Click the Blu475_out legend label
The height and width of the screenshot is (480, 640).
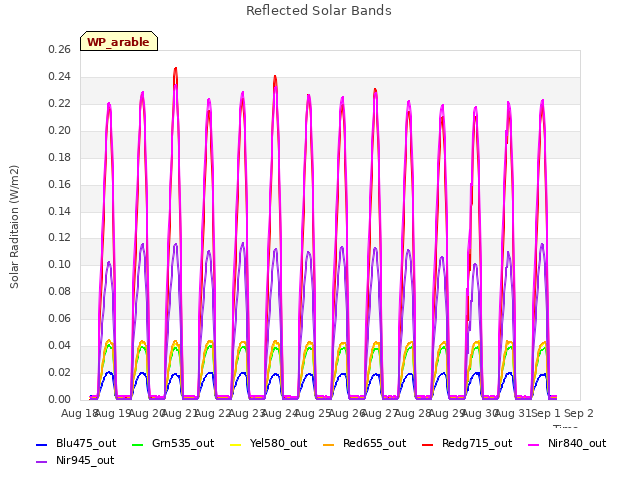pyautogui.click(x=86, y=443)
